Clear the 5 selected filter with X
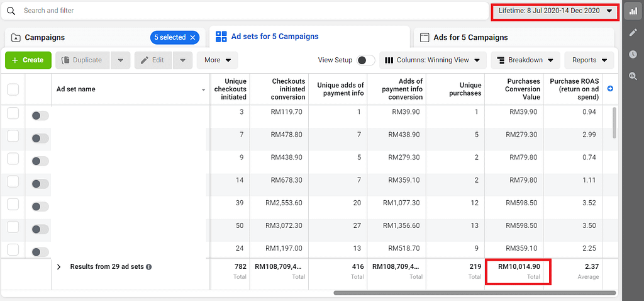 (192, 38)
